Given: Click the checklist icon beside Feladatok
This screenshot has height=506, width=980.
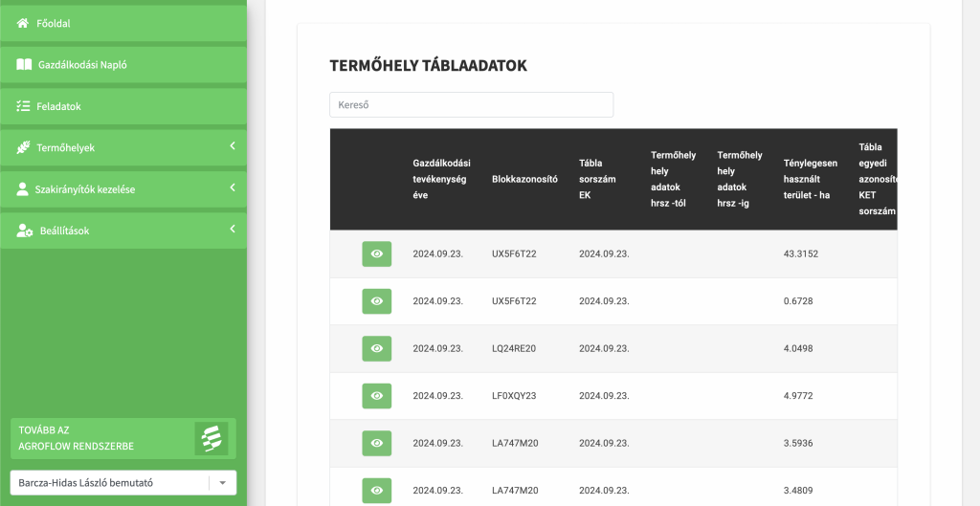Looking at the screenshot, I should pyautogui.click(x=23, y=106).
